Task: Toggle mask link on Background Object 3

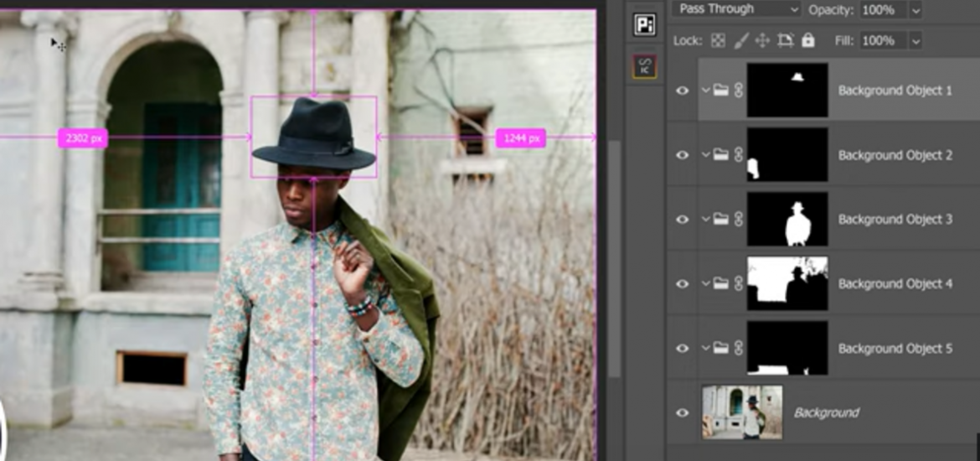Action: (738, 219)
